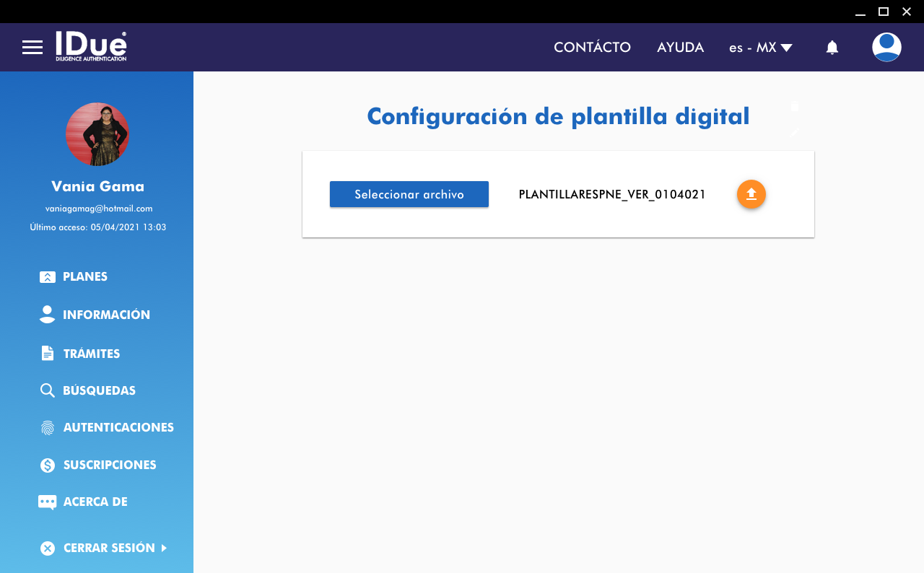Viewport: 924px width, 573px height.
Task: Open the user account avatar icon
Action: coord(886,48)
